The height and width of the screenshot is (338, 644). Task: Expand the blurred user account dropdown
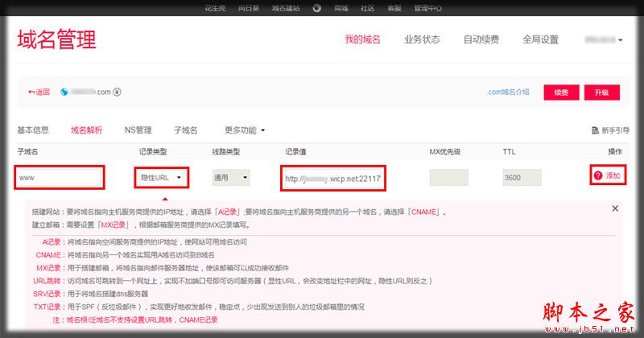pos(604,40)
